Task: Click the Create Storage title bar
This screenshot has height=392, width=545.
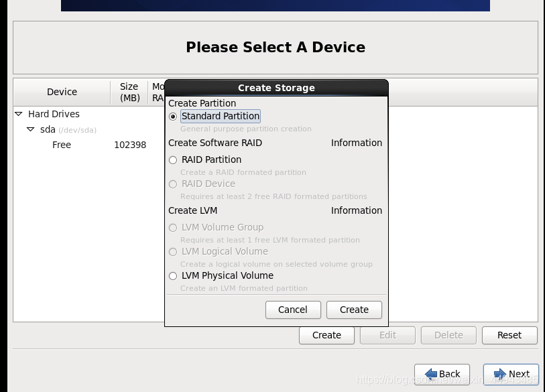Action: (276, 88)
